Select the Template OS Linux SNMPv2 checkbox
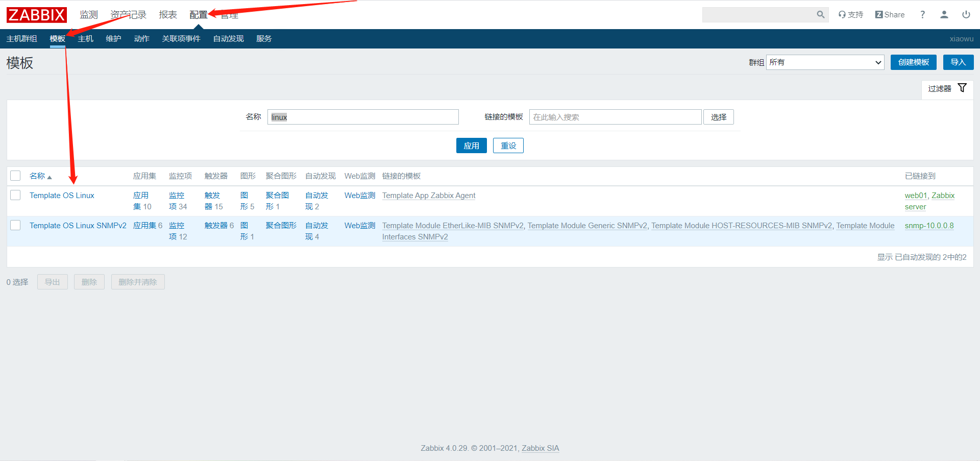This screenshot has width=980, height=461. pyautogui.click(x=15, y=225)
